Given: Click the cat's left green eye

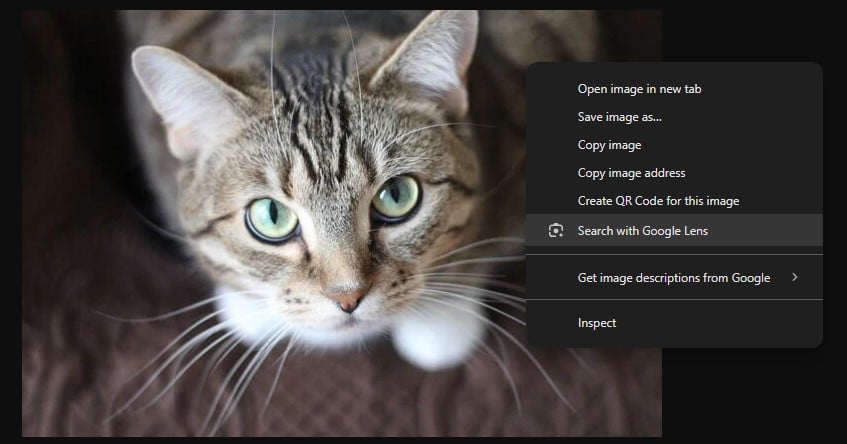Looking at the screenshot, I should pos(272,218).
